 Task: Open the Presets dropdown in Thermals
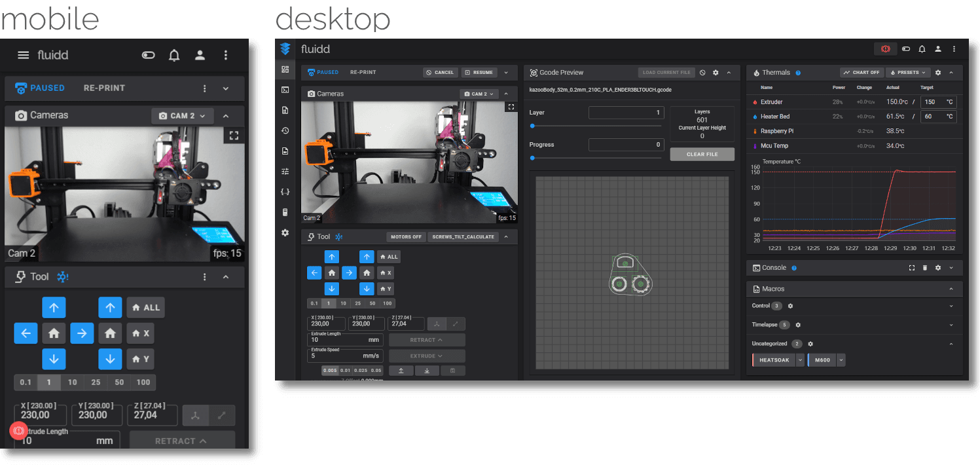point(909,73)
